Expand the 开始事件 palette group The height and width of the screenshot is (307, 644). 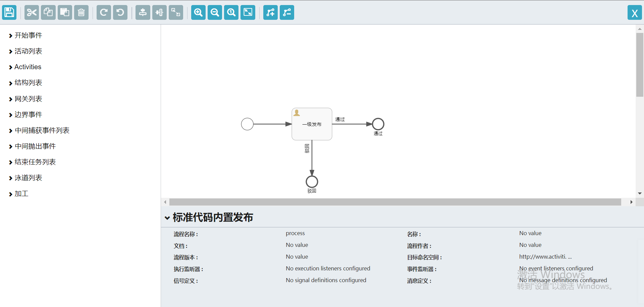(x=25, y=35)
